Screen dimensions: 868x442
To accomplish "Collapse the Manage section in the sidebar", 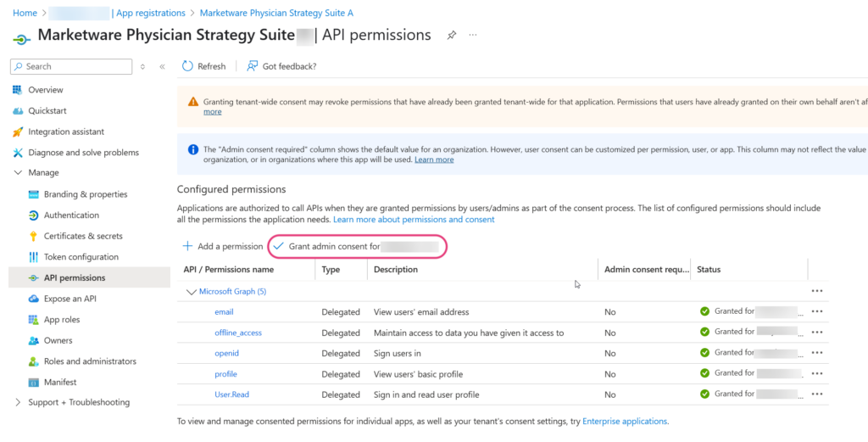I will coord(19,173).
